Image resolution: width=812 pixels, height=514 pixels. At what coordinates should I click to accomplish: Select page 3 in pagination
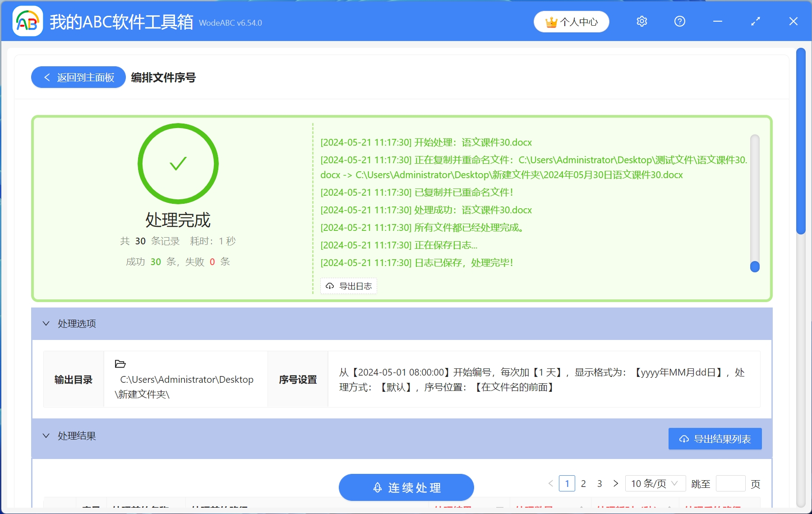(x=600, y=483)
